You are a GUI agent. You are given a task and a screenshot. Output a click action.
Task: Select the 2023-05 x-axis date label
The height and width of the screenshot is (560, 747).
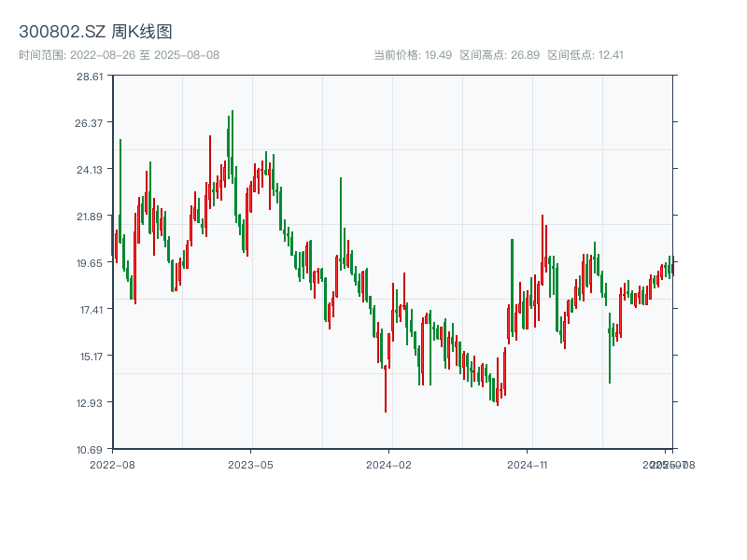(251, 464)
